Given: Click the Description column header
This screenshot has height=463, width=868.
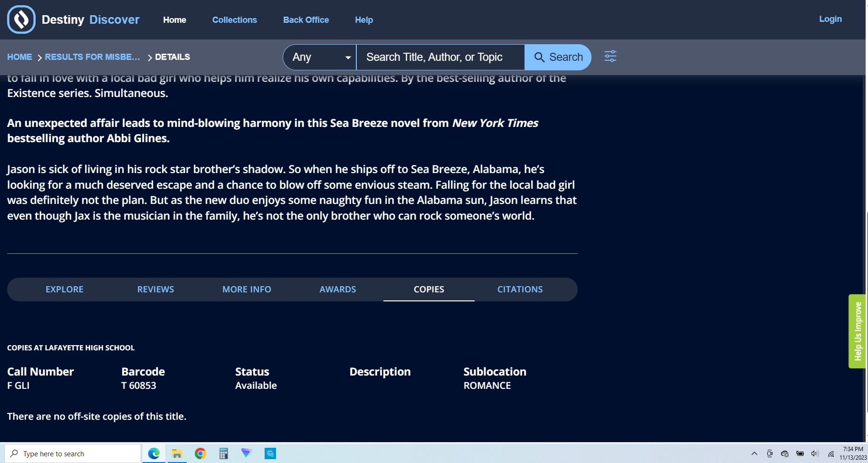Looking at the screenshot, I should click(x=380, y=372).
